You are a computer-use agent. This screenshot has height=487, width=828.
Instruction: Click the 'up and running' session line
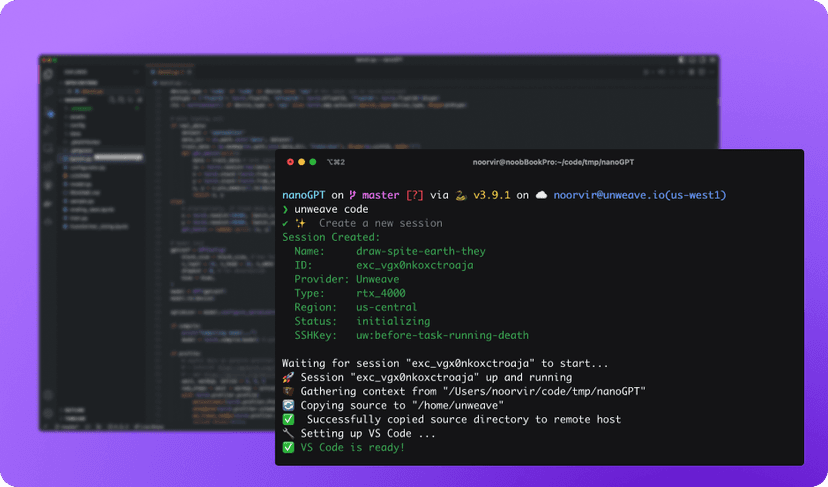436,377
